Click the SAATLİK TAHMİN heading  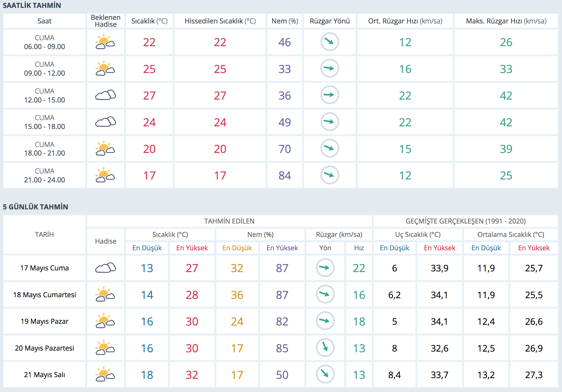pyautogui.click(x=32, y=5)
